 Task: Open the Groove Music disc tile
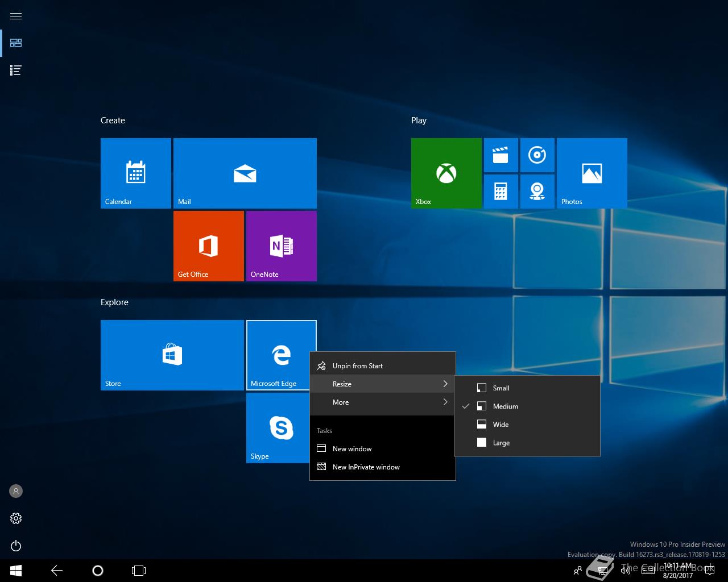(537, 155)
